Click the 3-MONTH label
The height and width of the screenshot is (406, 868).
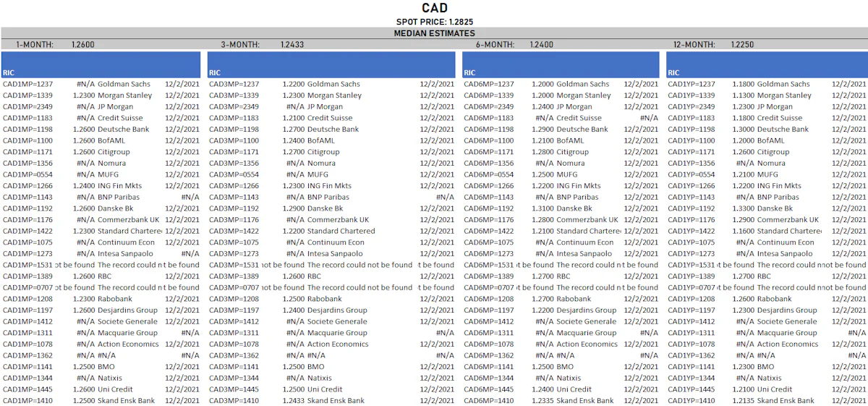(240, 45)
